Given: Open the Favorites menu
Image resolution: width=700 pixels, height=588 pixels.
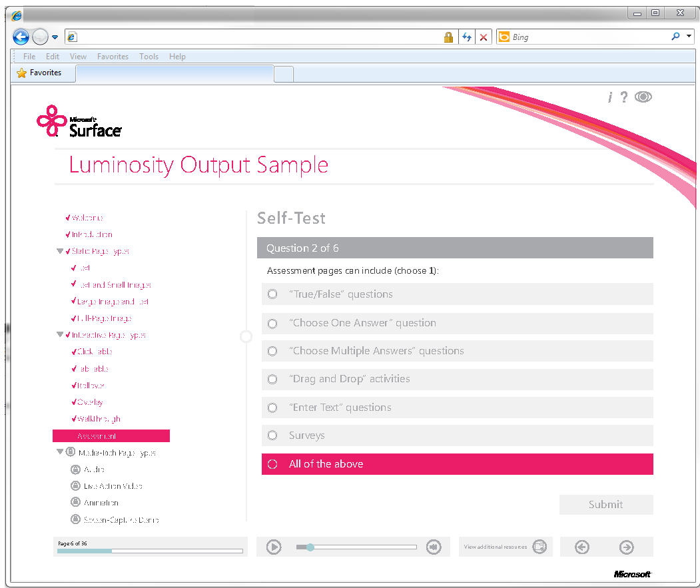Looking at the screenshot, I should pos(113,56).
